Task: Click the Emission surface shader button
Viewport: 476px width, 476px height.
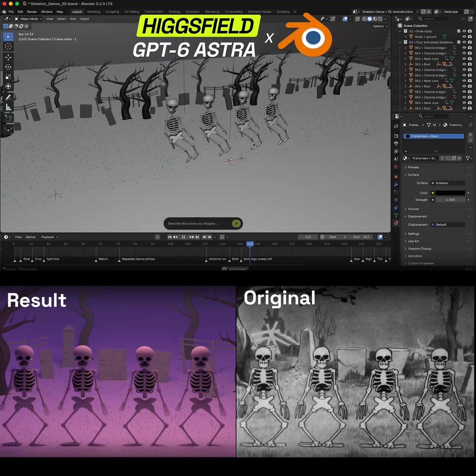Action: pyautogui.click(x=448, y=183)
